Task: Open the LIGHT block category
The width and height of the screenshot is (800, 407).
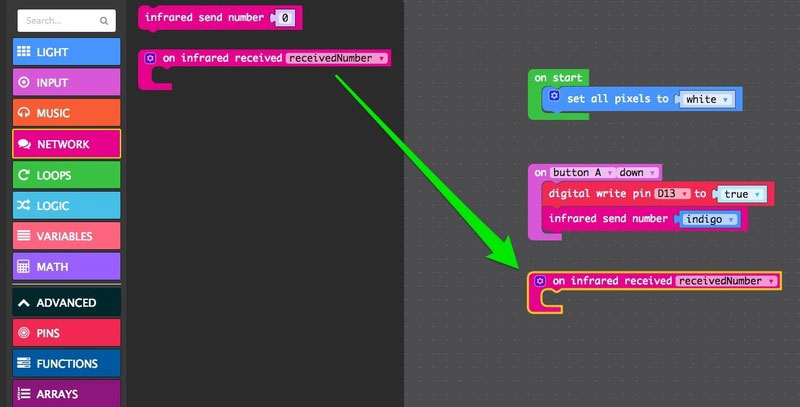Action: point(66,52)
